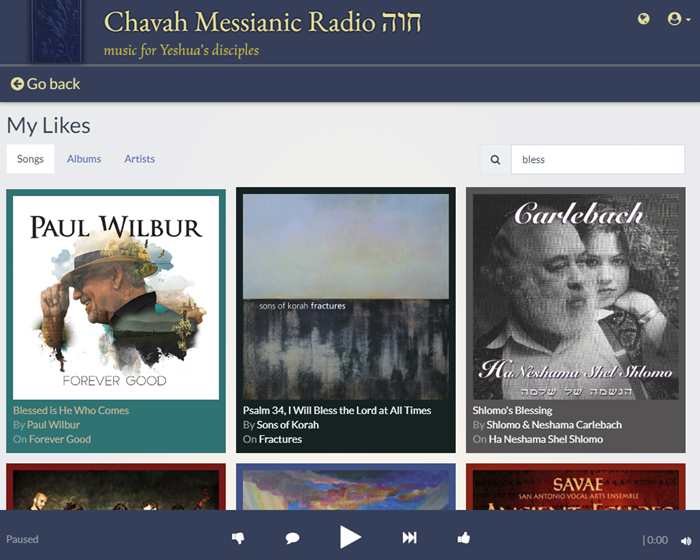Click the globe language icon in header

643,19
